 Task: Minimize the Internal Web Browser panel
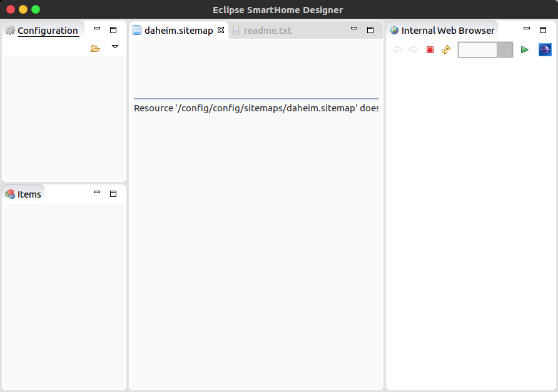coord(527,28)
